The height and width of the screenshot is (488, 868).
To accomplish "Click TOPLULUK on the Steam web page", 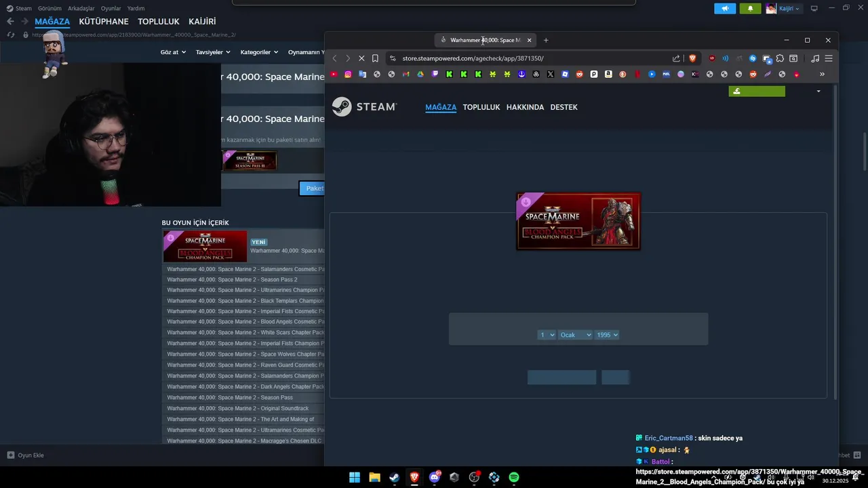I will tap(481, 107).
